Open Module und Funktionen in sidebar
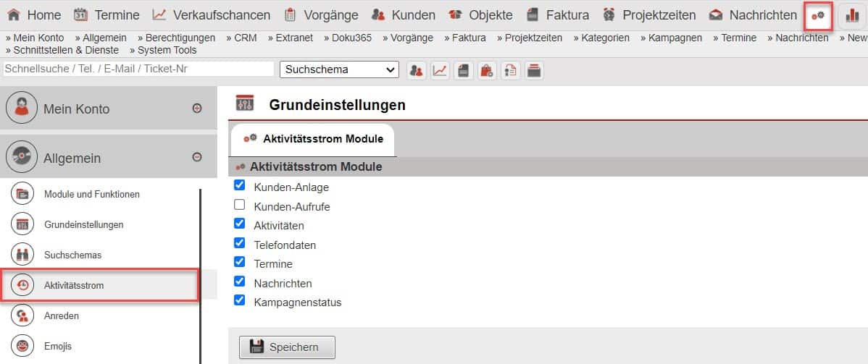Viewport: 868px width, 364px height. [92, 194]
